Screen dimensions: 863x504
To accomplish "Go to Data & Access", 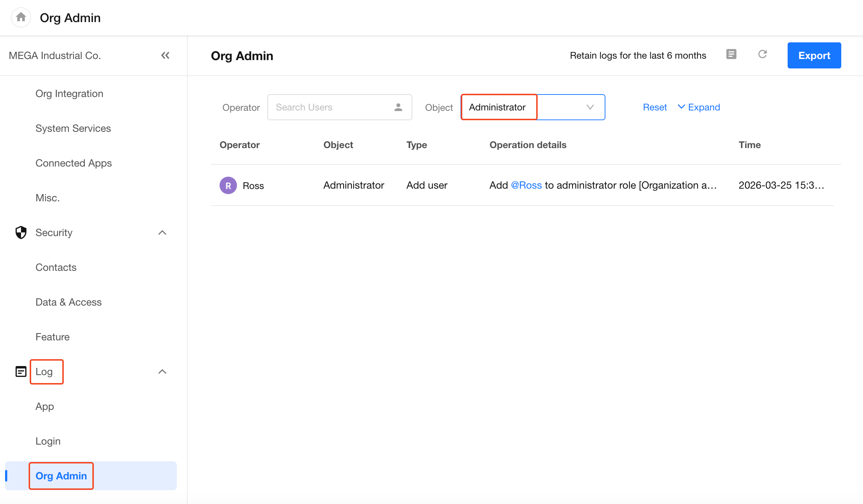I will click(68, 302).
